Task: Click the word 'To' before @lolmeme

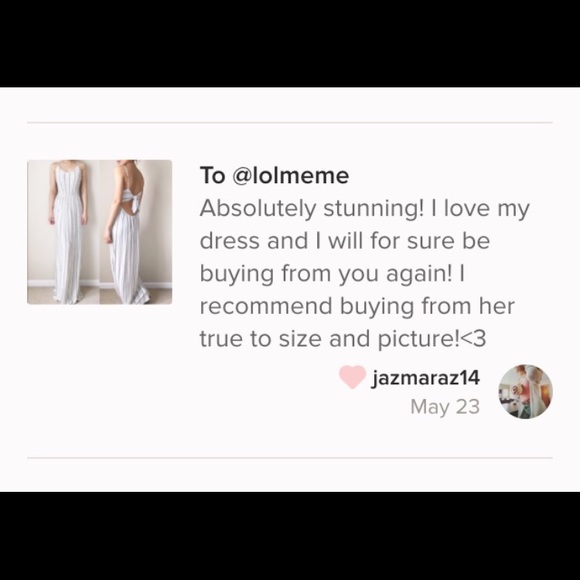Action: point(212,175)
